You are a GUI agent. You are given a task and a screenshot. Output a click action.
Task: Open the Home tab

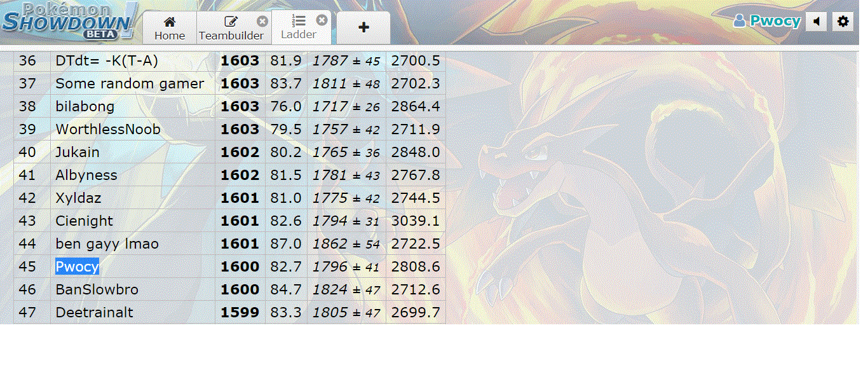click(x=170, y=28)
